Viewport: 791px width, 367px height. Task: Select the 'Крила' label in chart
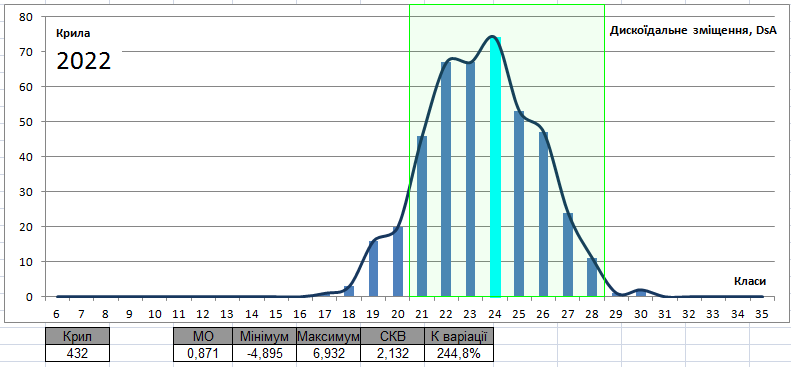74,34
